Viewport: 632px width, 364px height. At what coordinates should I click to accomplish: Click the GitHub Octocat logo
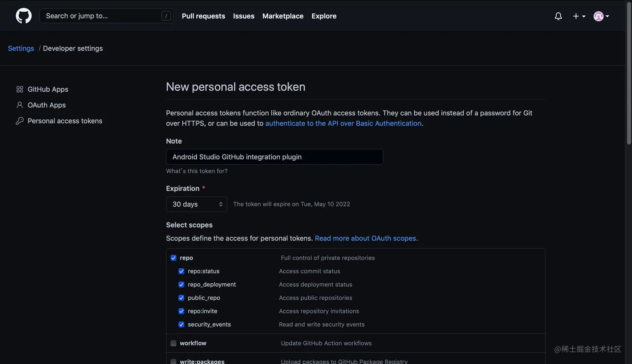tap(23, 16)
